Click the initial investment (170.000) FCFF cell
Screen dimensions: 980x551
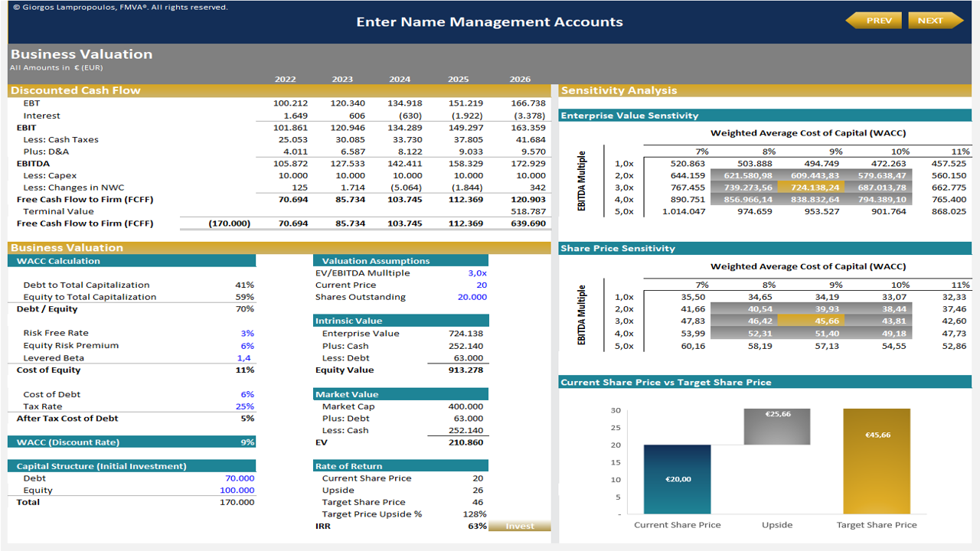230,223
